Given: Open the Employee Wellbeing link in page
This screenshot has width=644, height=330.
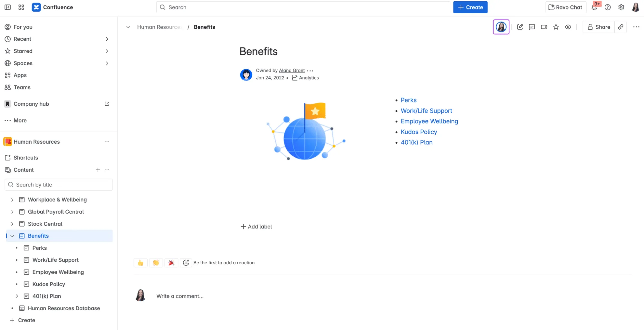Looking at the screenshot, I should point(429,121).
